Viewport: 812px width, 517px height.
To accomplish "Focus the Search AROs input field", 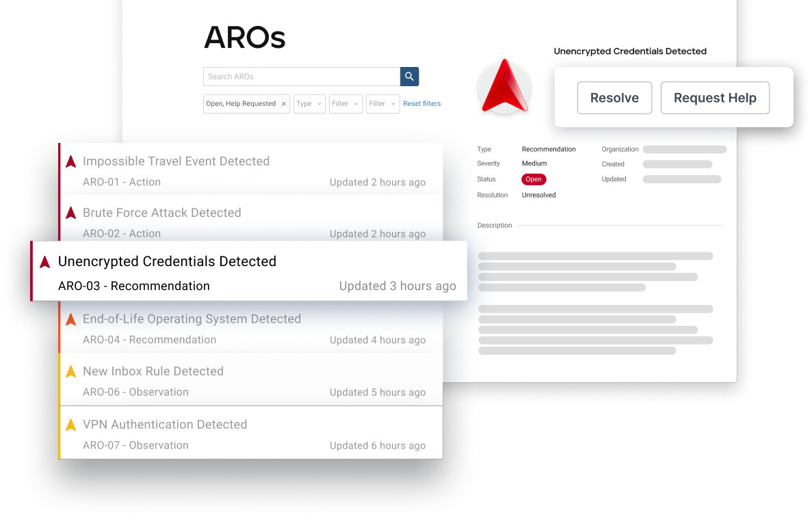I will point(301,77).
